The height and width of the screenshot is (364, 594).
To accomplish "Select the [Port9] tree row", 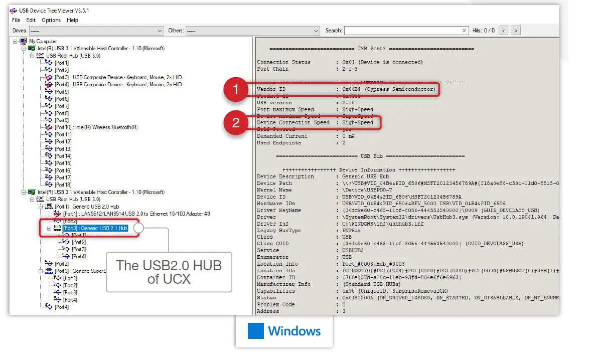I will (x=62, y=120).
